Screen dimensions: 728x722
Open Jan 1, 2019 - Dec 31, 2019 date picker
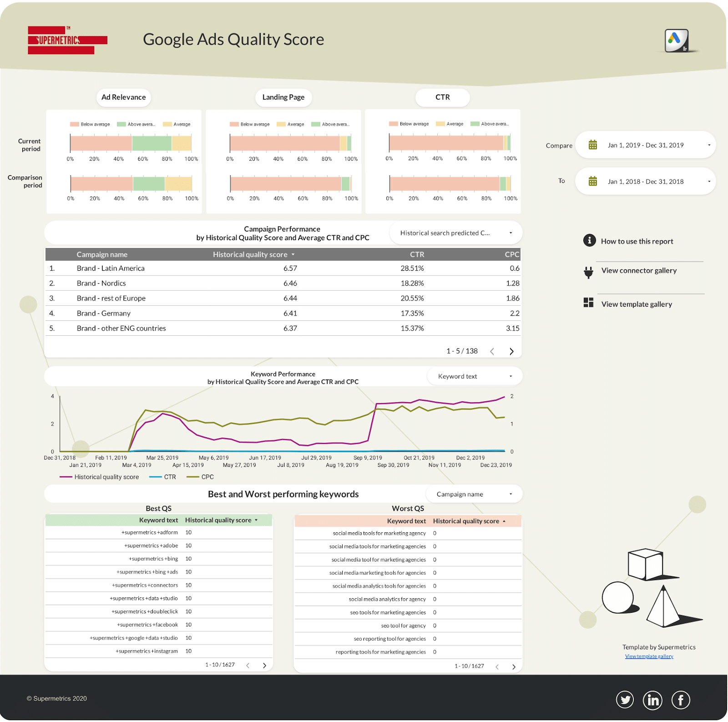click(645, 145)
